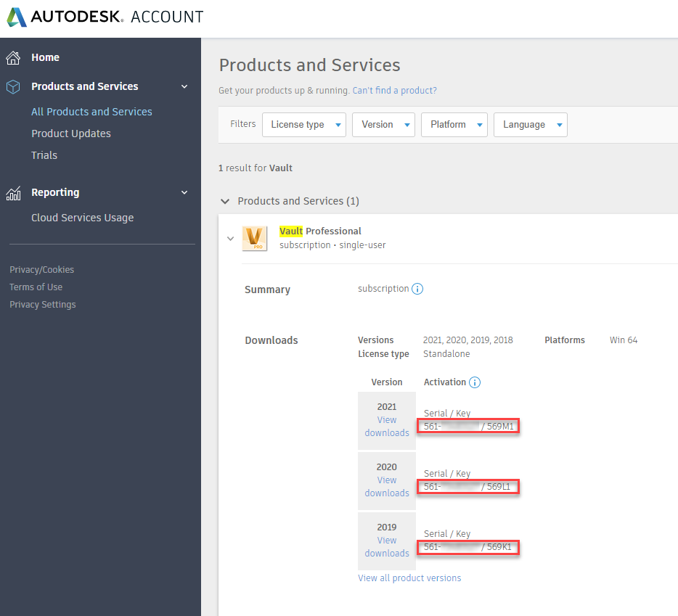The height and width of the screenshot is (616, 678).
Task: Collapse the Vault Professional entry chevron
Action: pos(230,238)
